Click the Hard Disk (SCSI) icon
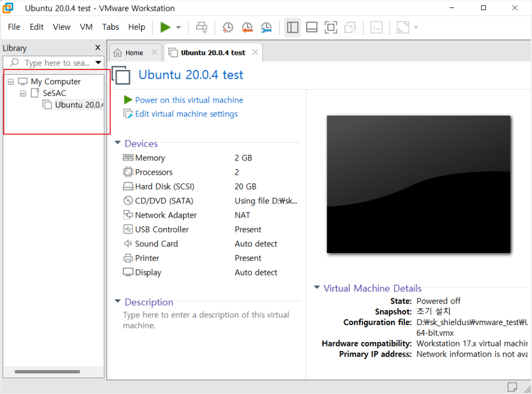Image resolution: width=532 pixels, height=394 pixels. coord(128,186)
